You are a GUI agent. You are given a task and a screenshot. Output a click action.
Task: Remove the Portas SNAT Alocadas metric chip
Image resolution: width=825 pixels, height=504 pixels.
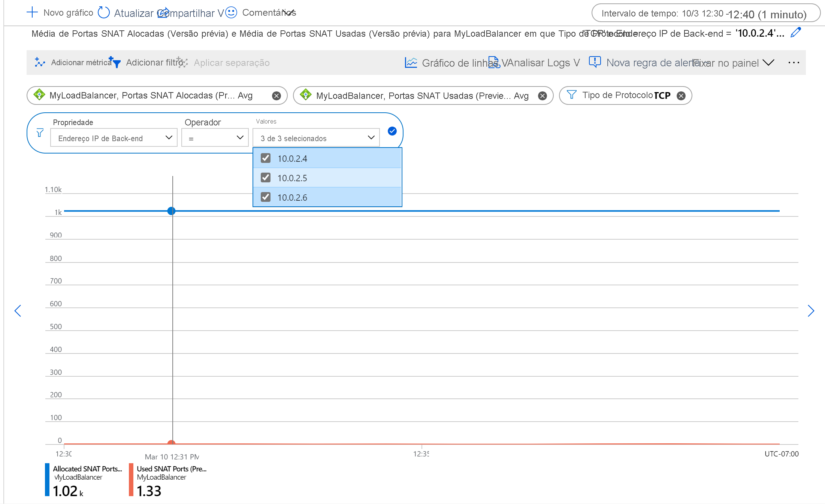click(276, 96)
